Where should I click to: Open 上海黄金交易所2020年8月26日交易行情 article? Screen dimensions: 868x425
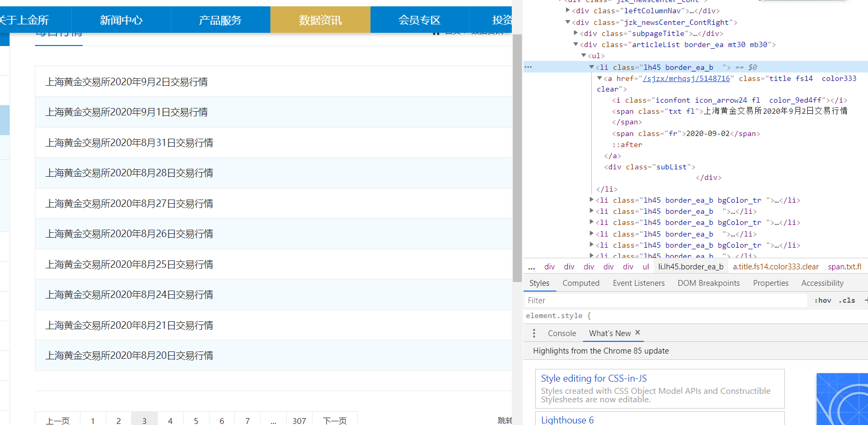(x=129, y=234)
